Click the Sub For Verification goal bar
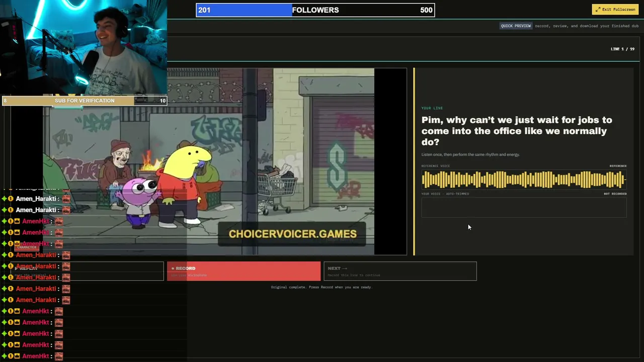This screenshot has width=644, height=362. (84, 101)
